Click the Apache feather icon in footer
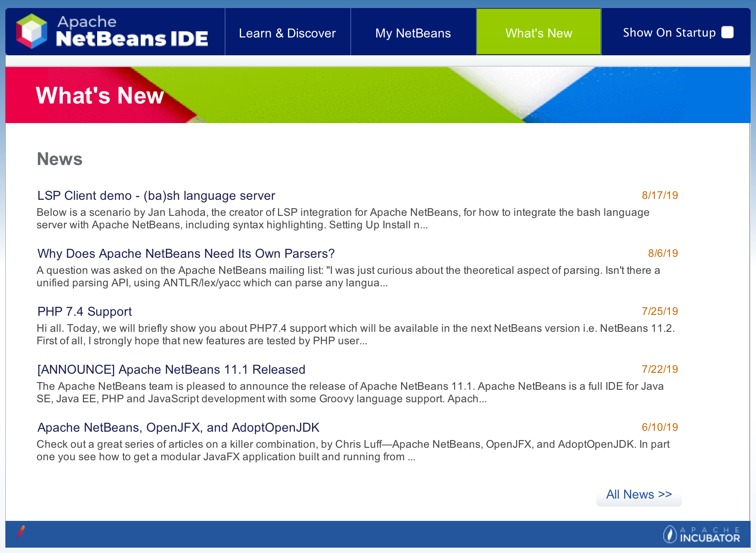Viewport: 756px width, 553px height. (x=21, y=532)
